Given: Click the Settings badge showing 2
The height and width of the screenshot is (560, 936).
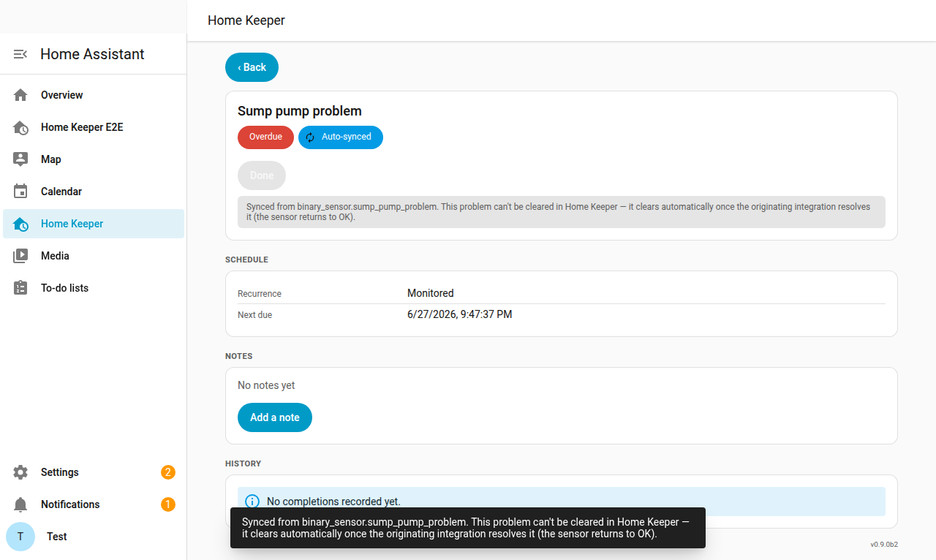Looking at the screenshot, I should click(168, 472).
